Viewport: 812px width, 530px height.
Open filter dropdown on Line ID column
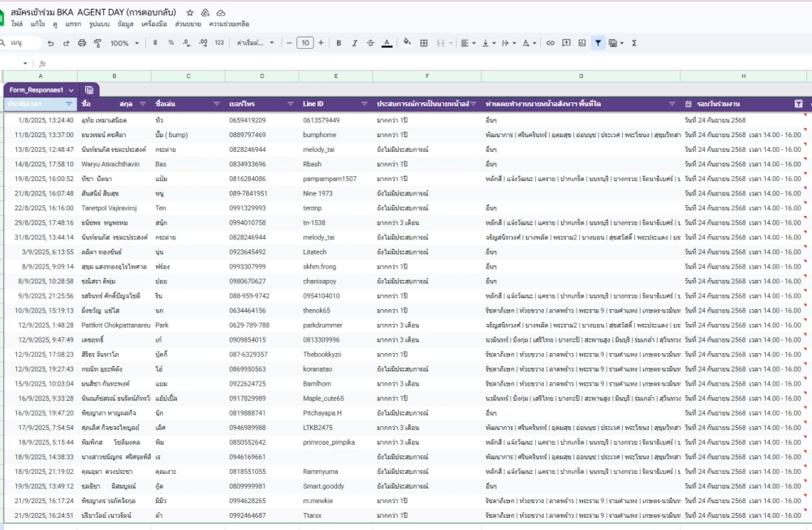pos(364,104)
